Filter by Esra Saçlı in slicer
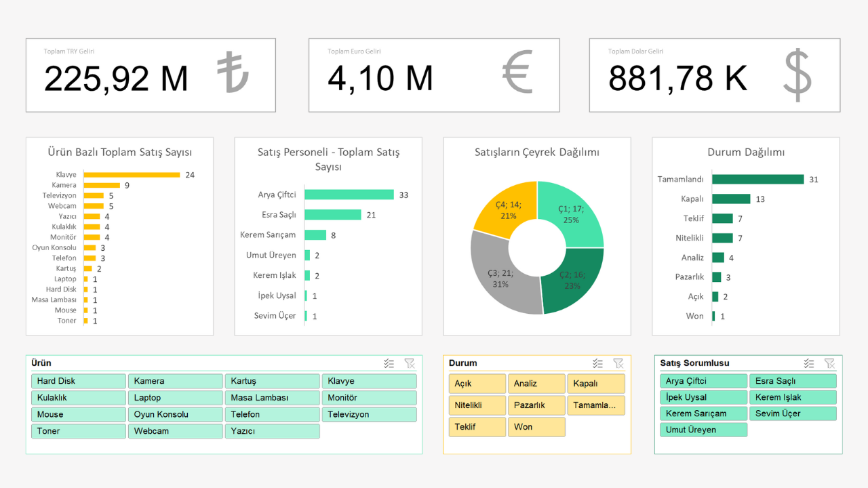This screenshot has height=488, width=868. tap(793, 381)
